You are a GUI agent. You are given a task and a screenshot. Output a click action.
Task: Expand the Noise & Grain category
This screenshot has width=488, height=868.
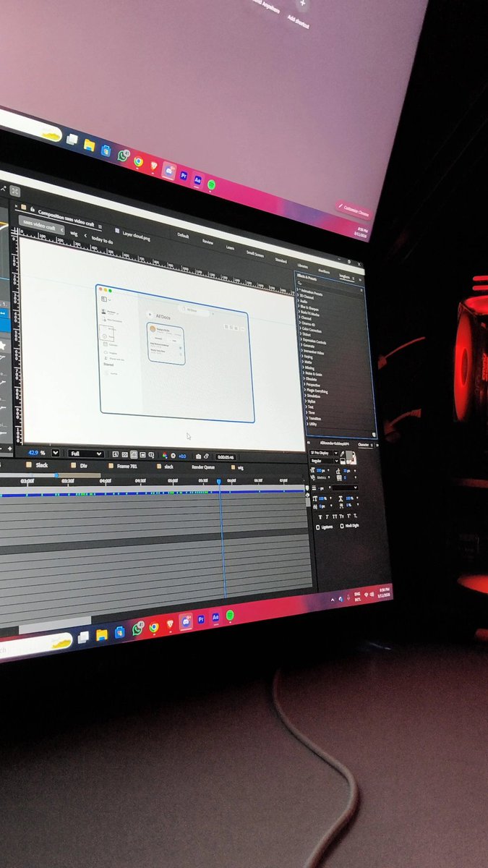(303, 373)
